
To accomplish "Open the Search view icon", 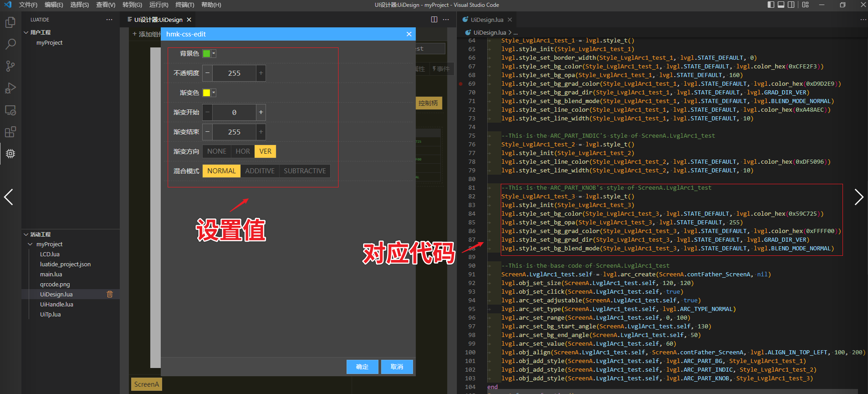I will pos(10,44).
